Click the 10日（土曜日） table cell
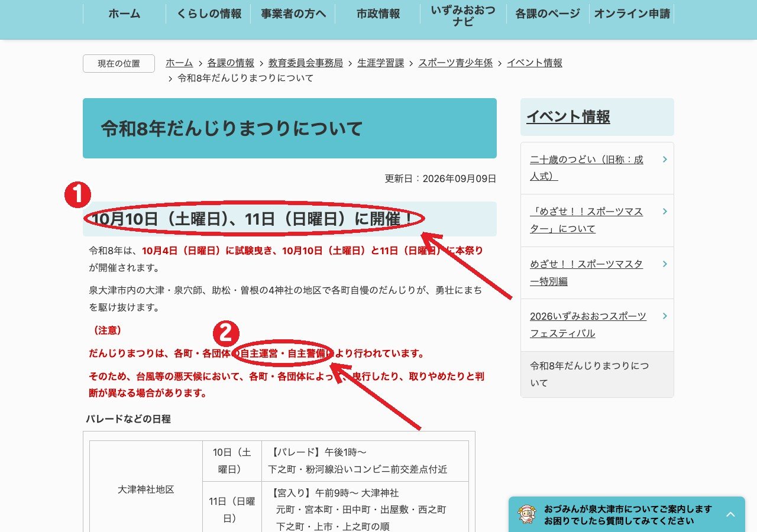 [232, 461]
